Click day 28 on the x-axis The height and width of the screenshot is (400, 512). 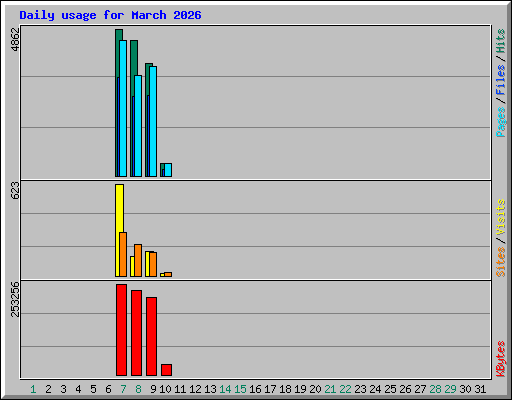[435, 389]
